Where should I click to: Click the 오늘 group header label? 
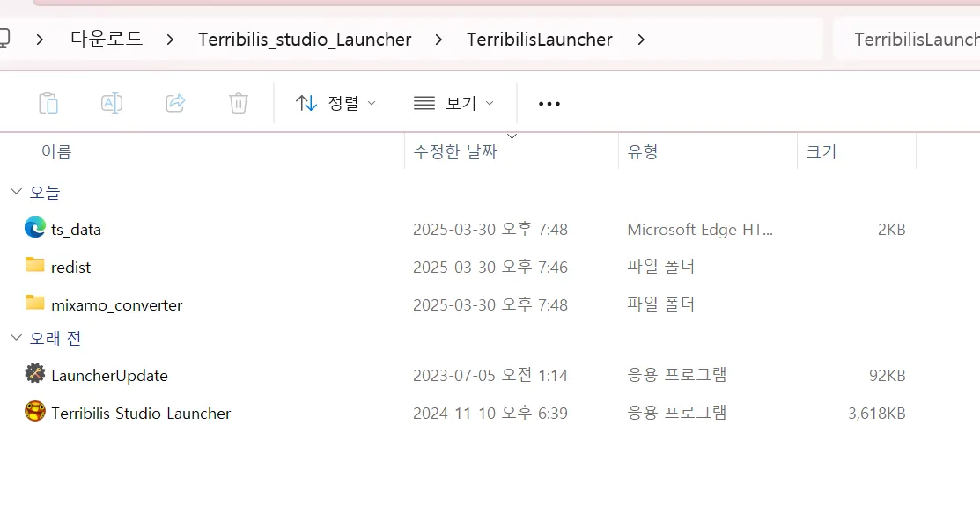44,193
